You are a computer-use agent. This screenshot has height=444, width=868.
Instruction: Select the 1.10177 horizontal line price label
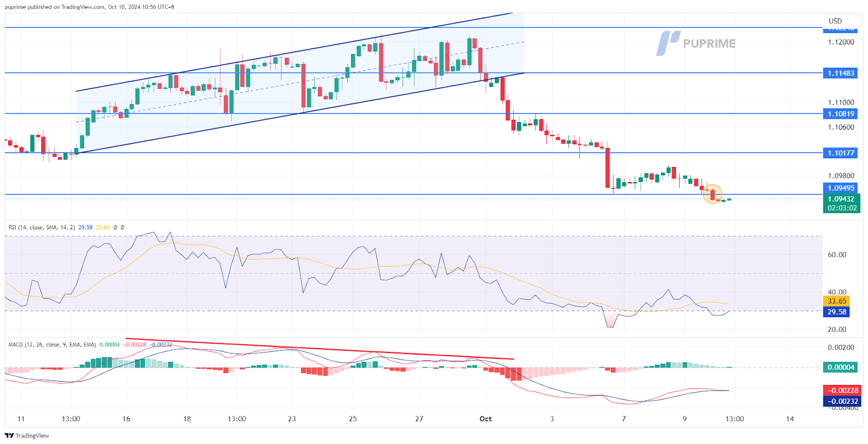840,153
